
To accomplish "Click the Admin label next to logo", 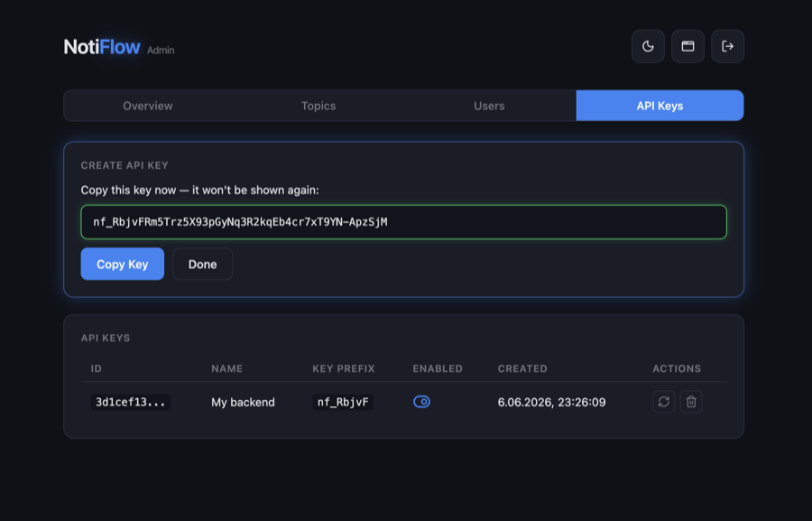I will 161,51.
